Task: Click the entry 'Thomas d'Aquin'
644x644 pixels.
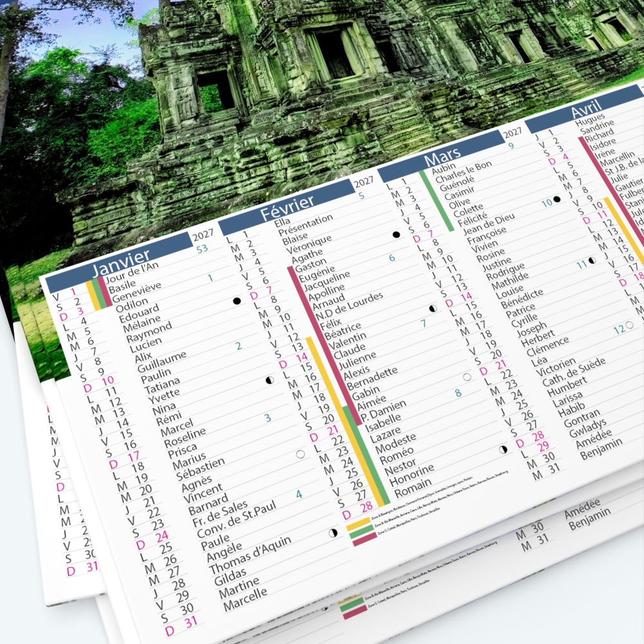Action: [x=250, y=556]
